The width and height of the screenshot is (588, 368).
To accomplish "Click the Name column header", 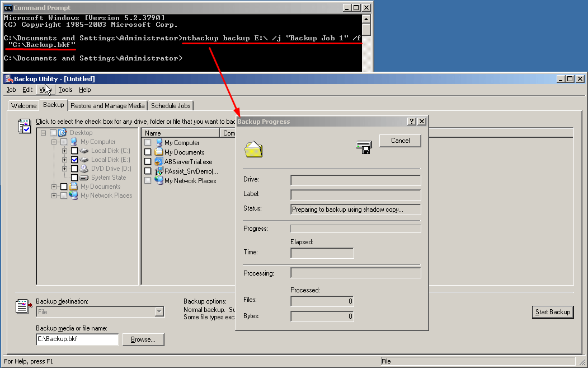I will coord(180,133).
